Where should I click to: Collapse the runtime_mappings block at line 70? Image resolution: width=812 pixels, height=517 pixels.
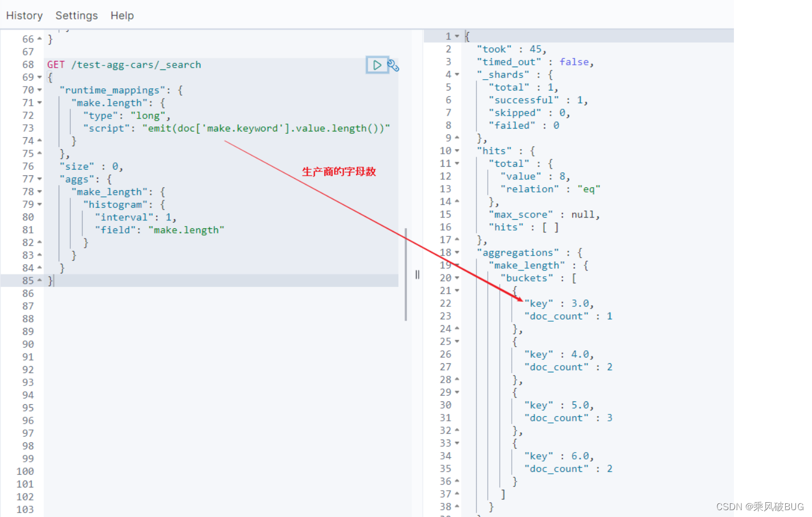point(39,90)
